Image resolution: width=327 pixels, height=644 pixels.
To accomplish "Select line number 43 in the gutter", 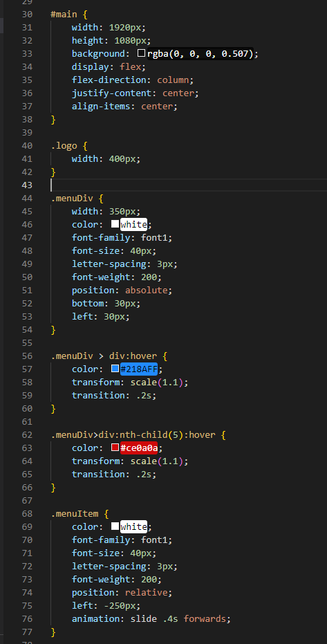I will 27,185.
